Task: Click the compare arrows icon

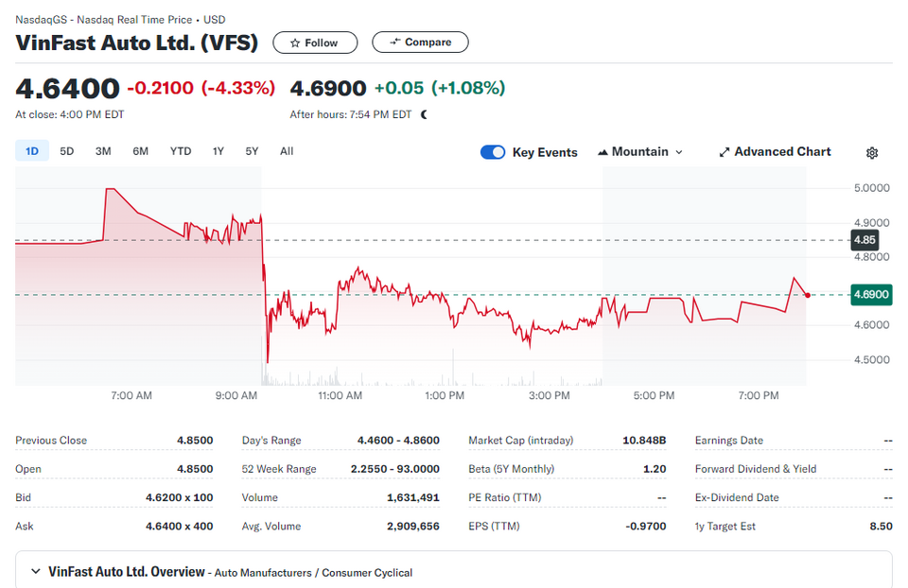Action: coord(395,42)
